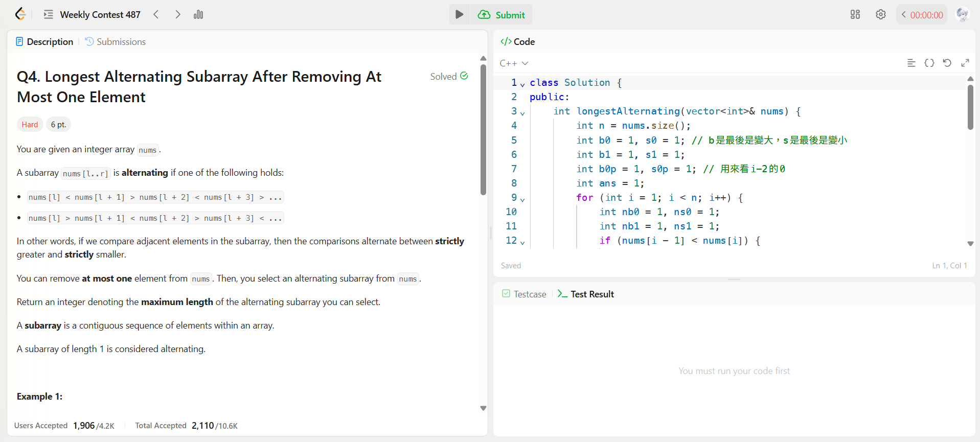Open the Testcase tab
The image size is (980, 442).
coord(525,294)
